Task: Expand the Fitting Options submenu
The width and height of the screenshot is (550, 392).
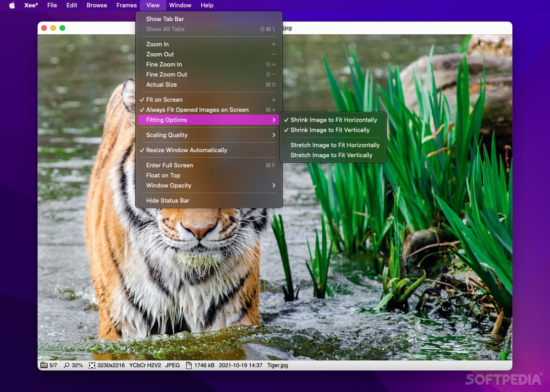Action: 165,120
